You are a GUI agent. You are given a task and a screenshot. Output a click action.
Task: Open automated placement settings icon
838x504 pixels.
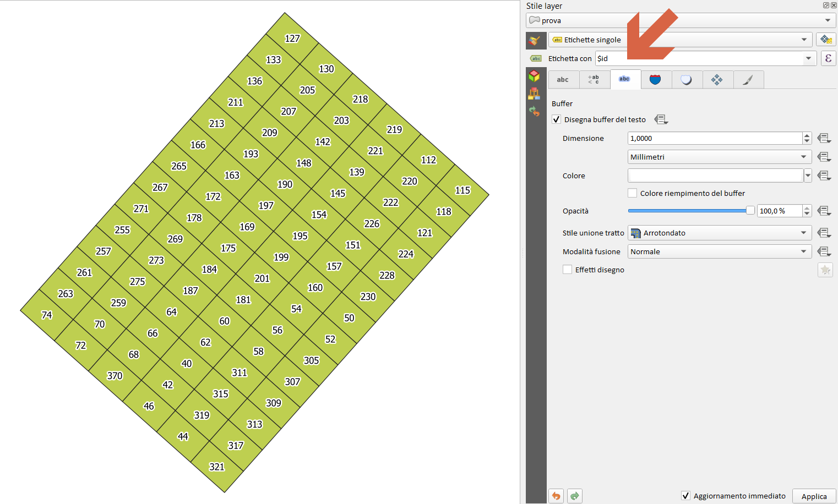pos(826,40)
